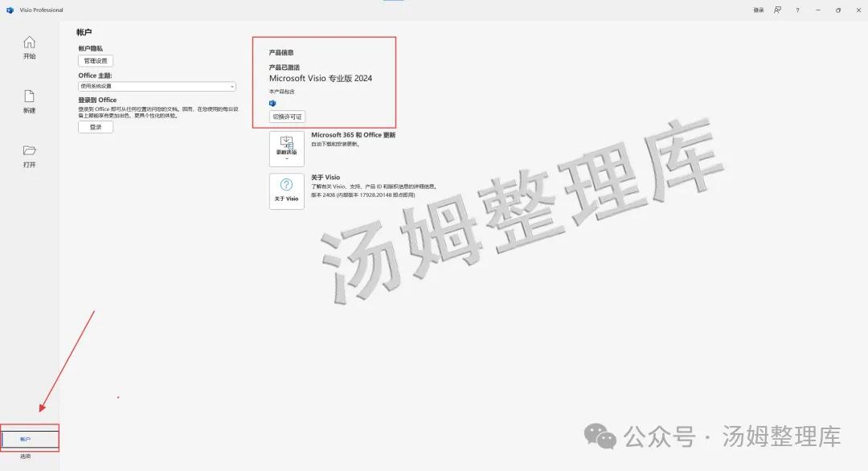Click the 切换许可证 button
The height and width of the screenshot is (471, 868).
tap(287, 117)
